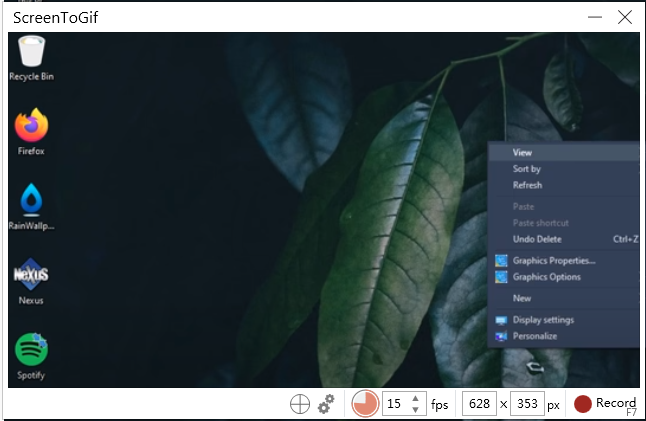The height and width of the screenshot is (421, 646).
Task: Open the RainWallpaper desktop icon
Action: point(31,207)
